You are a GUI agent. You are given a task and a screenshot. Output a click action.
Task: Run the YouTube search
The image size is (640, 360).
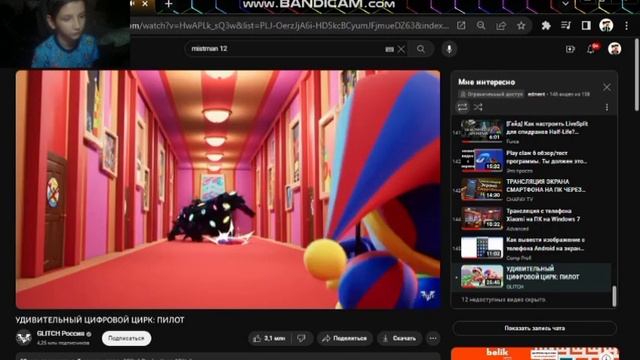[x=421, y=49]
